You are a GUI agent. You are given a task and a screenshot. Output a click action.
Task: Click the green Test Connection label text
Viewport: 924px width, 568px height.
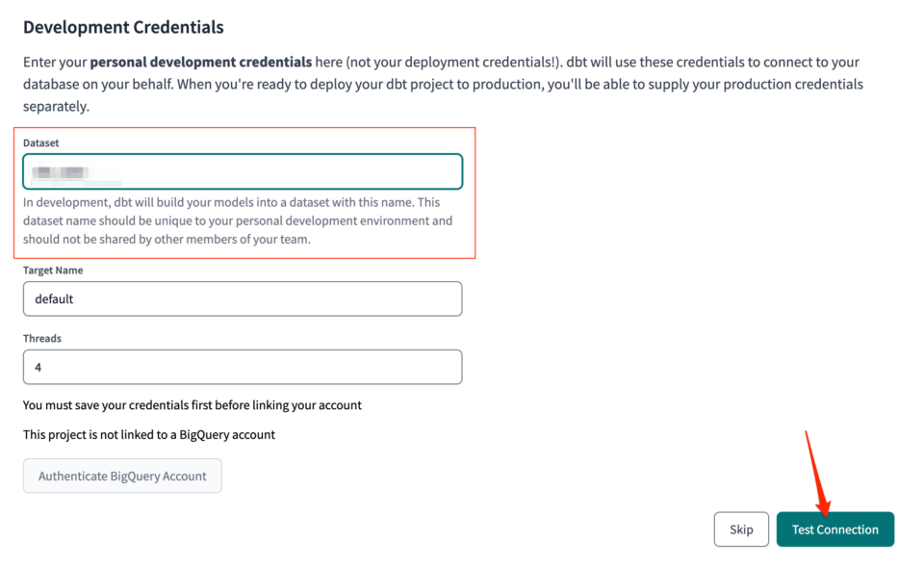pyautogui.click(x=834, y=529)
